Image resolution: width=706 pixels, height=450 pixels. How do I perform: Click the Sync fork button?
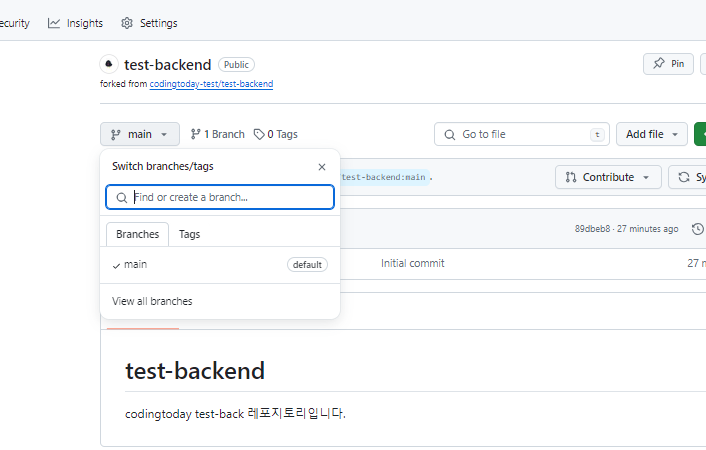(x=688, y=177)
